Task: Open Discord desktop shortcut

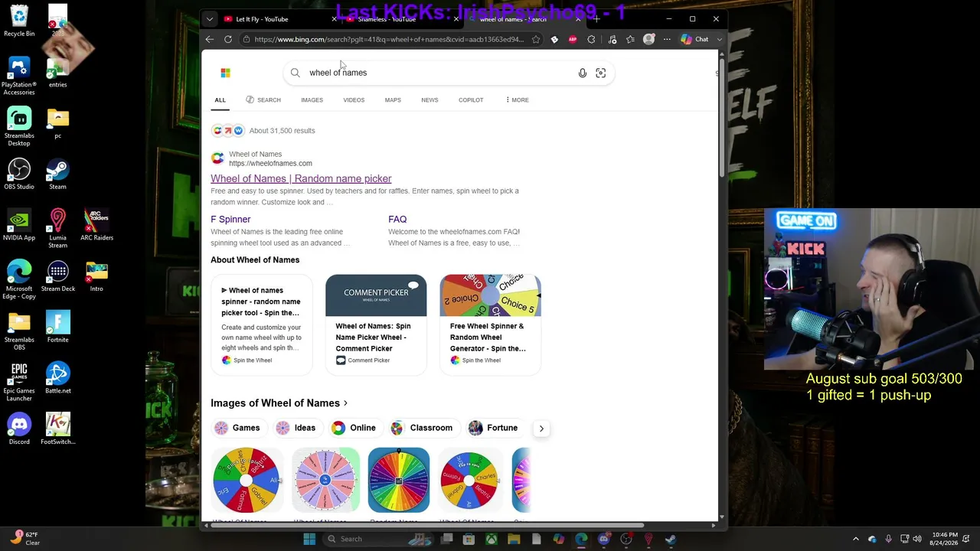Action: [19, 429]
